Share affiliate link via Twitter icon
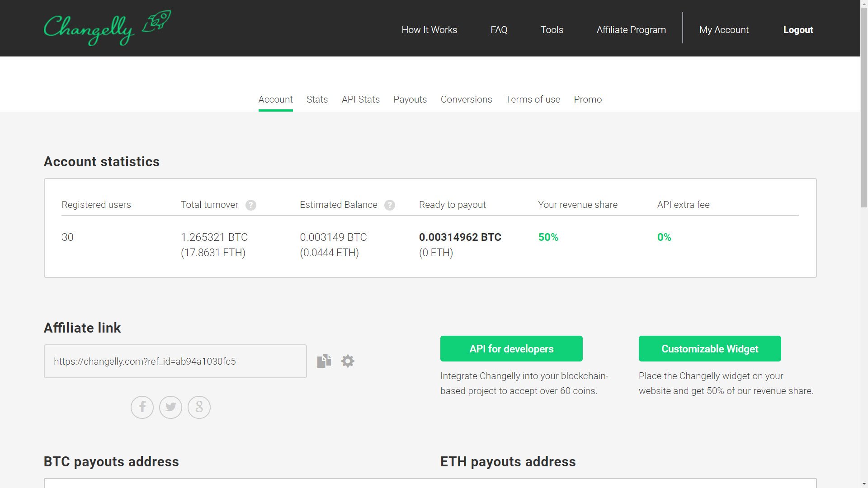868x488 pixels. pos(170,407)
